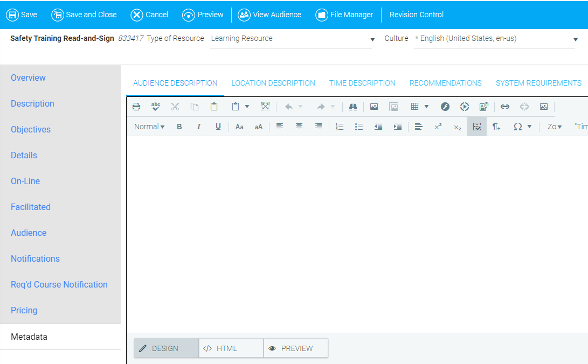The width and height of the screenshot is (588, 364).
Task: Open the Normal paragraph style dropdown
Action: click(x=149, y=127)
